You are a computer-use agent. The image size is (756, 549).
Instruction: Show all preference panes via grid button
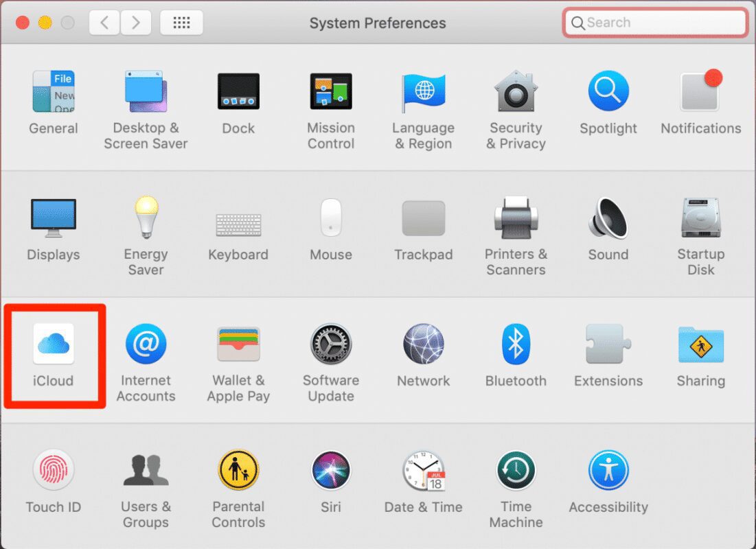[181, 22]
